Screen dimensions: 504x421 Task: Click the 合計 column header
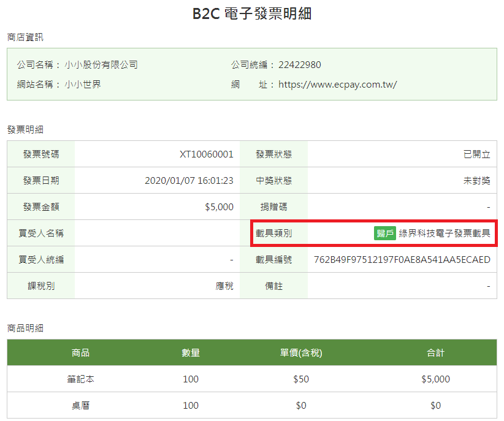(435, 353)
